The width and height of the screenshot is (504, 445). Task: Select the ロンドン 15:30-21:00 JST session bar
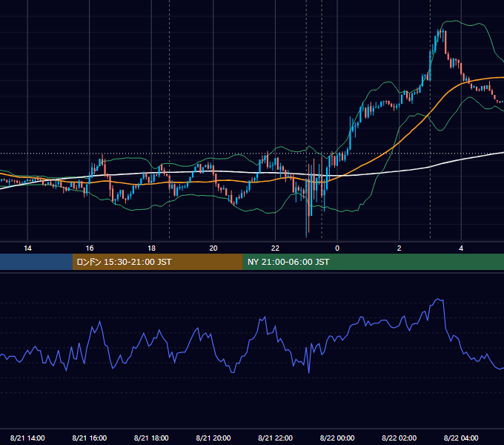pyautogui.click(x=157, y=262)
